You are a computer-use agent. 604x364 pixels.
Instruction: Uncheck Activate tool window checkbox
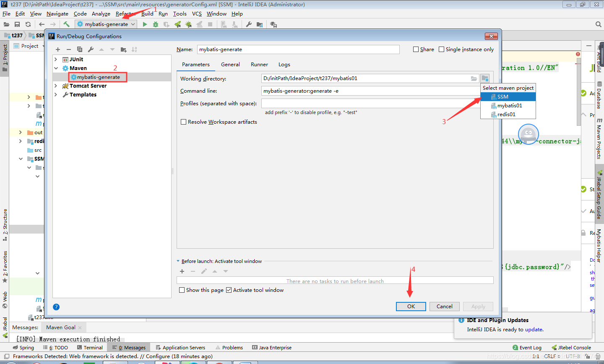[x=229, y=290]
